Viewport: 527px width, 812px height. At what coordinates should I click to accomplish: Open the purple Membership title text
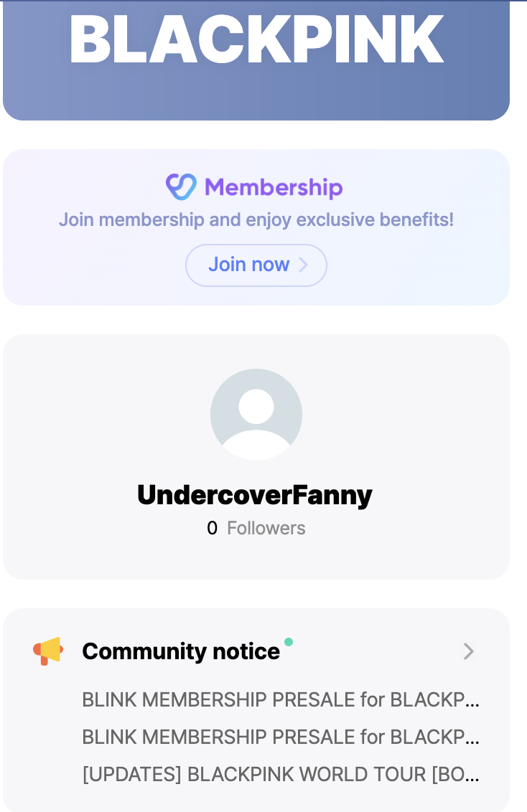(x=274, y=187)
